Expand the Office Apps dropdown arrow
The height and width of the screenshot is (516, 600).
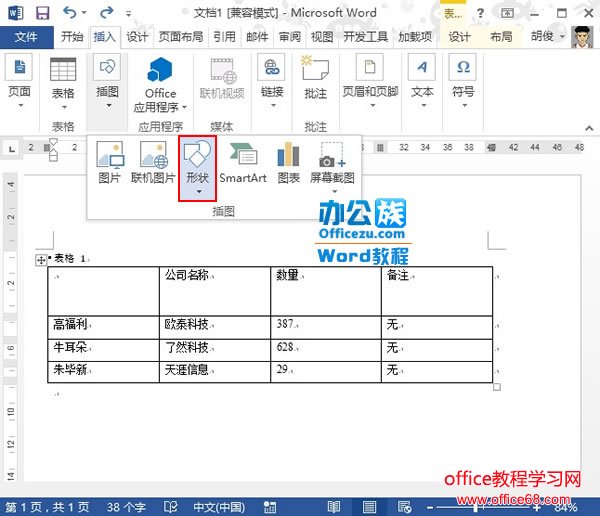click(x=184, y=107)
